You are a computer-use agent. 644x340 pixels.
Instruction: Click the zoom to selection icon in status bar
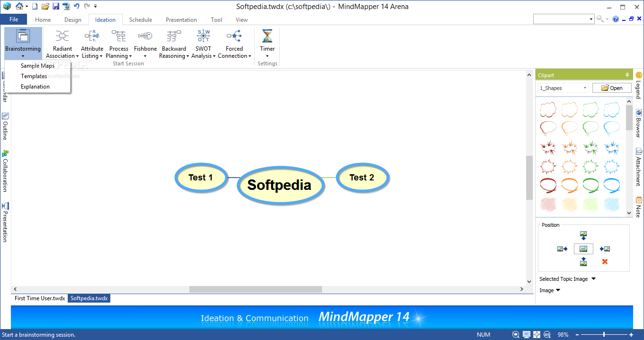516,334
